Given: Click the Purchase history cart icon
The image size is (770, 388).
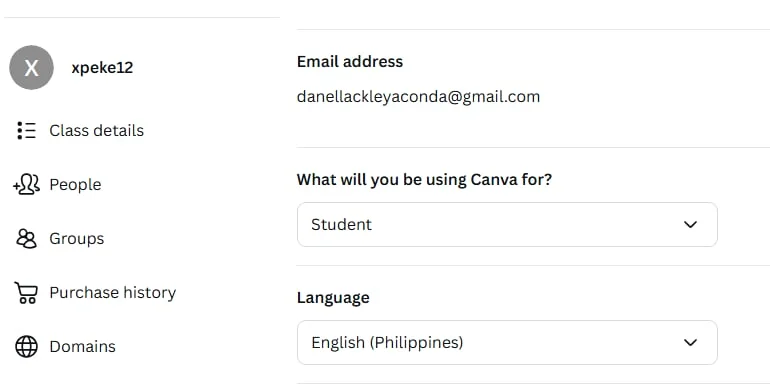Looking at the screenshot, I should click(x=26, y=293).
